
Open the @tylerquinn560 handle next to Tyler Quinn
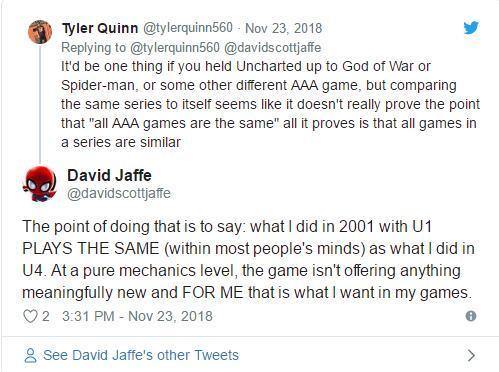(188, 28)
